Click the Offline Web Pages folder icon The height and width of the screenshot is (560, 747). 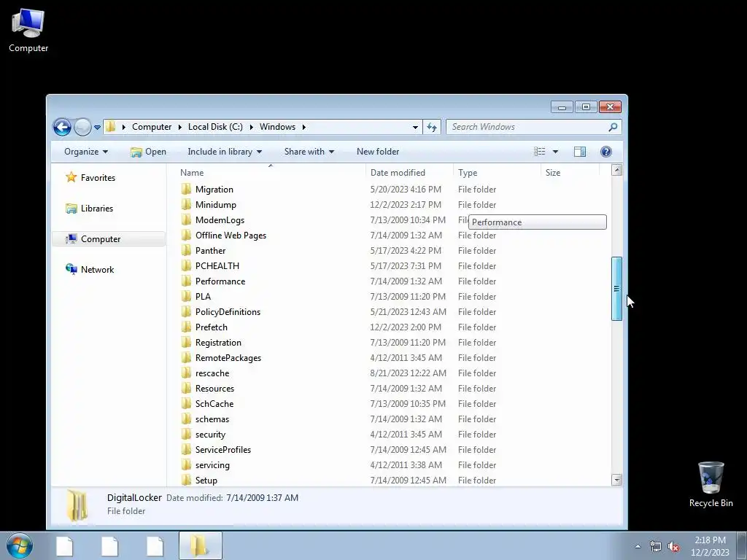(186, 236)
